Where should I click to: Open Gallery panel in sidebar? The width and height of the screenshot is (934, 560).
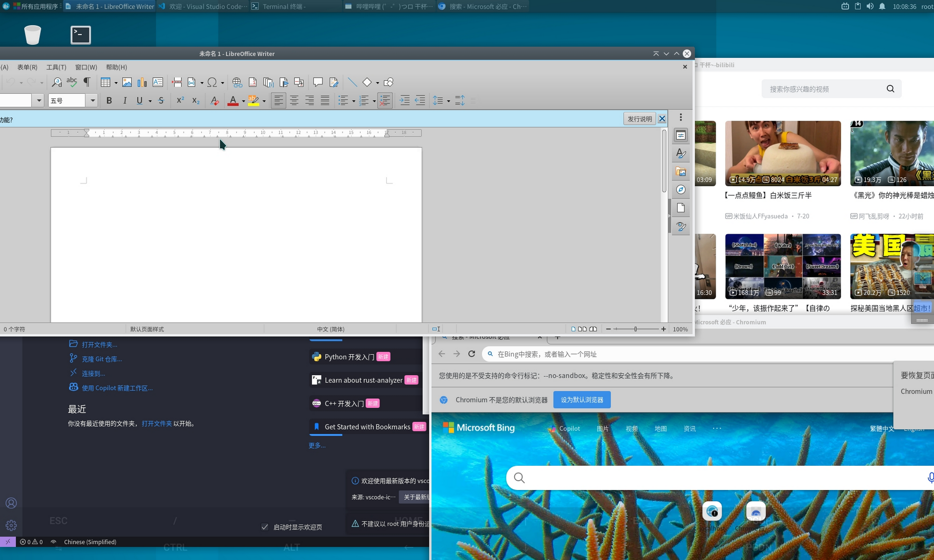[x=681, y=172]
